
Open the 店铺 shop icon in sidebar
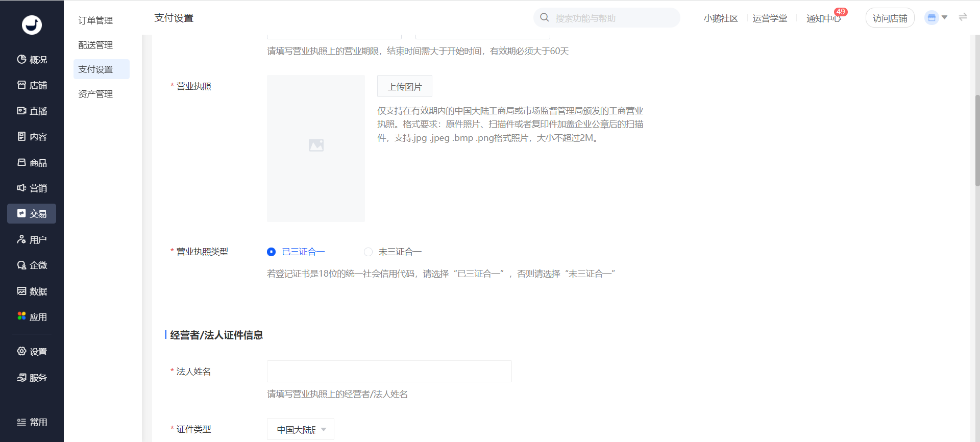click(x=21, y=85)
